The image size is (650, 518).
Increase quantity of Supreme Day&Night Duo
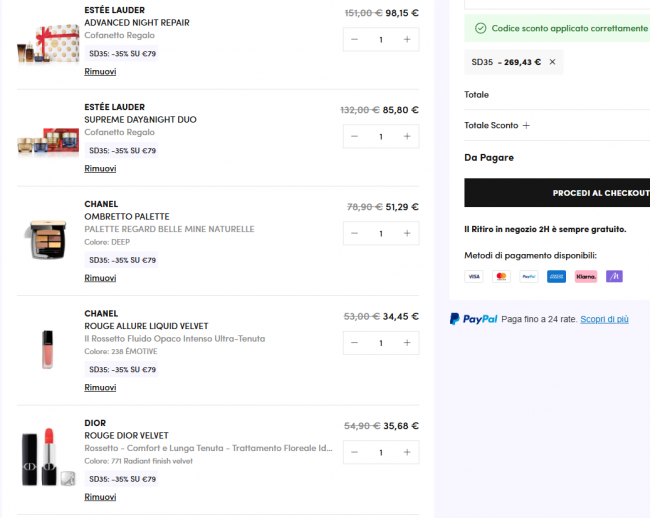click(x=406, y=136)
